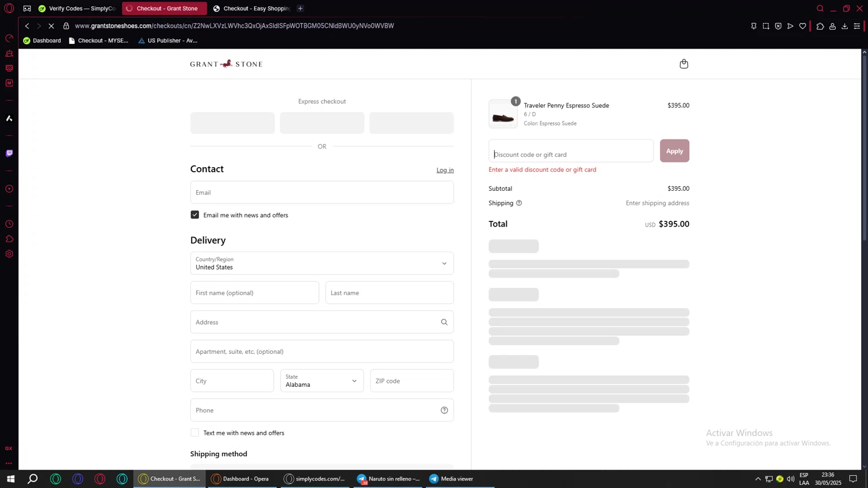Open a new tab with plus button
Viewport: 868px width, 488px height.
point(300,9)
